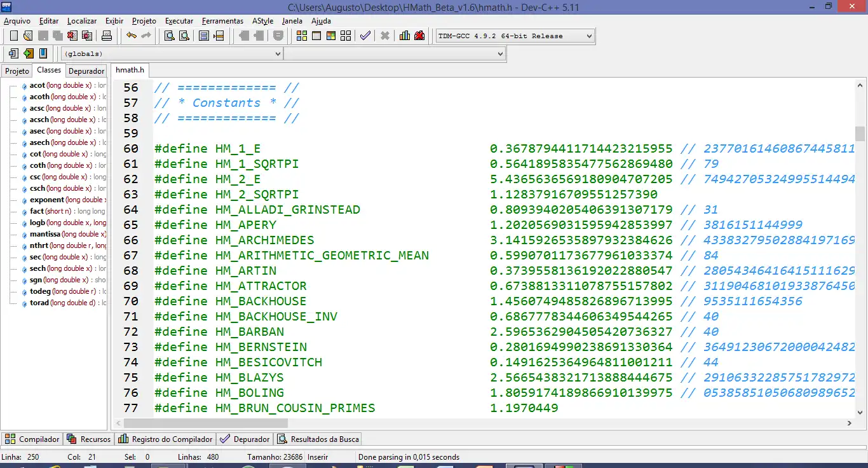Click the green plus Toggle Bookmark icon
This screenshot has width=868, height=468.
[x=29, y=53]
